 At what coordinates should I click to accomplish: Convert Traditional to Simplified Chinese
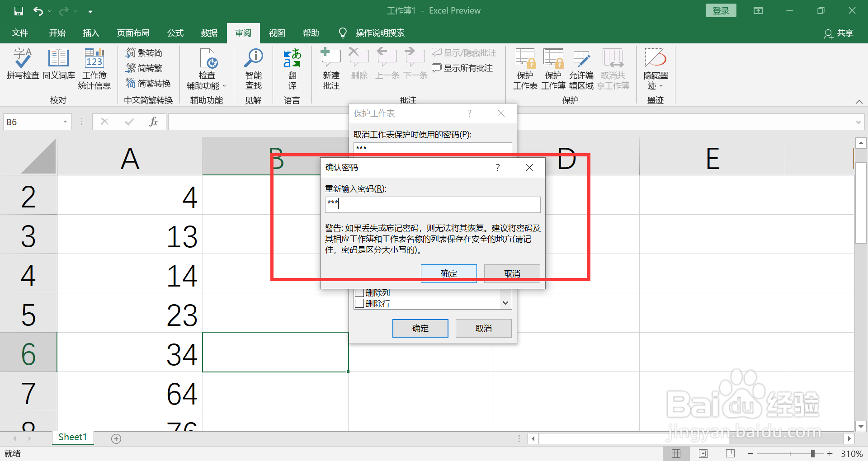tap(144, 53)
